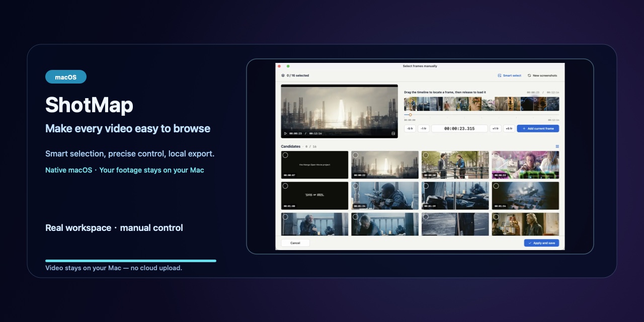The image size is (644, 322).
Task: Click the fullscreen icon in video preview
Action: 393,133
